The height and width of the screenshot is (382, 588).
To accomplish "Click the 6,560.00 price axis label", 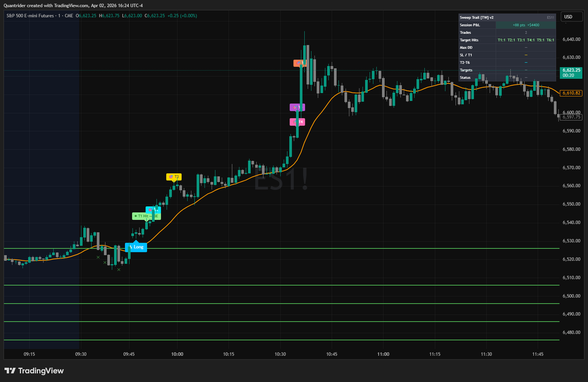I will pos(572,186).
